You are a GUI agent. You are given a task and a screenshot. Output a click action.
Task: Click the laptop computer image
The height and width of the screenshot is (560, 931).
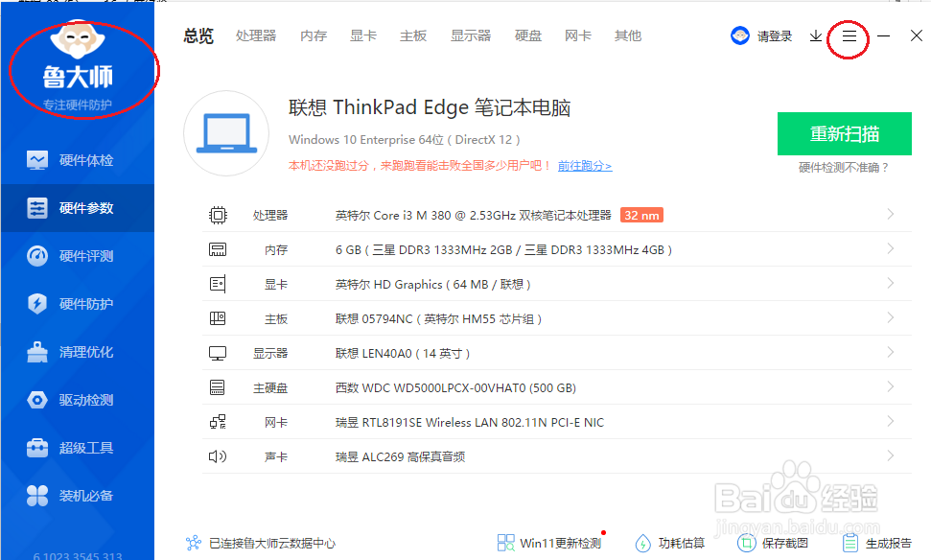[x=226, y=133]
